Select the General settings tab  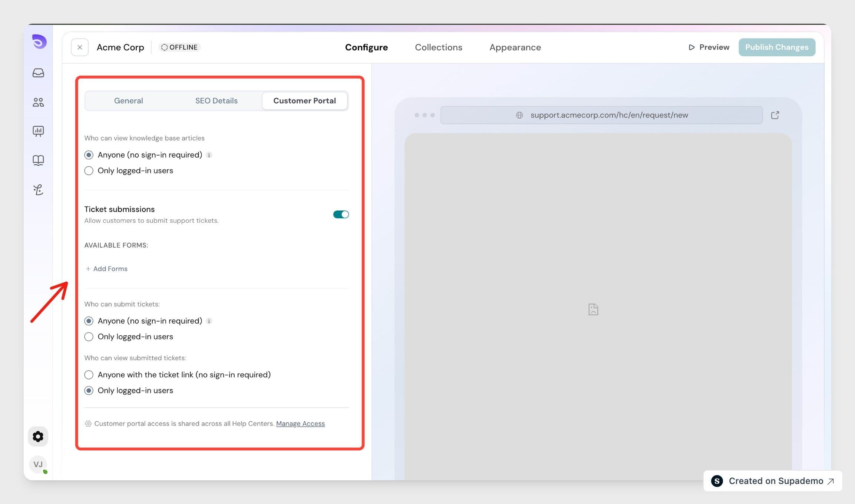pos(128,101)
